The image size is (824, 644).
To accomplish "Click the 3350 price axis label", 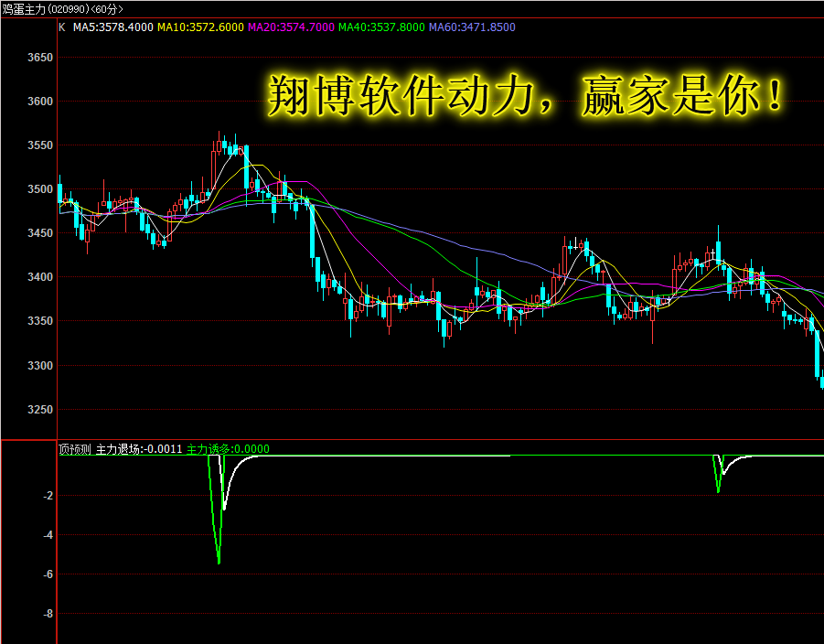I will [x=40, y=321].
